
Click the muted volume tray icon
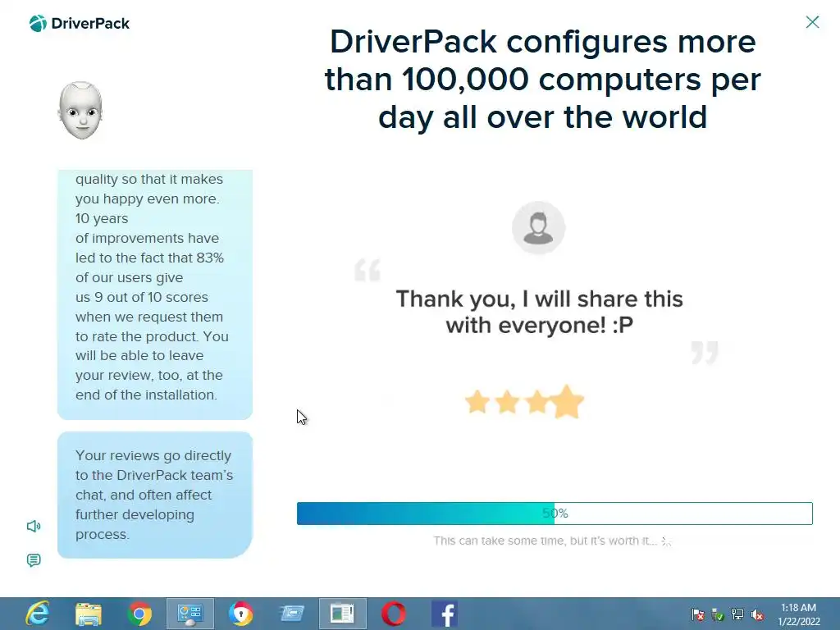(757, 614)
